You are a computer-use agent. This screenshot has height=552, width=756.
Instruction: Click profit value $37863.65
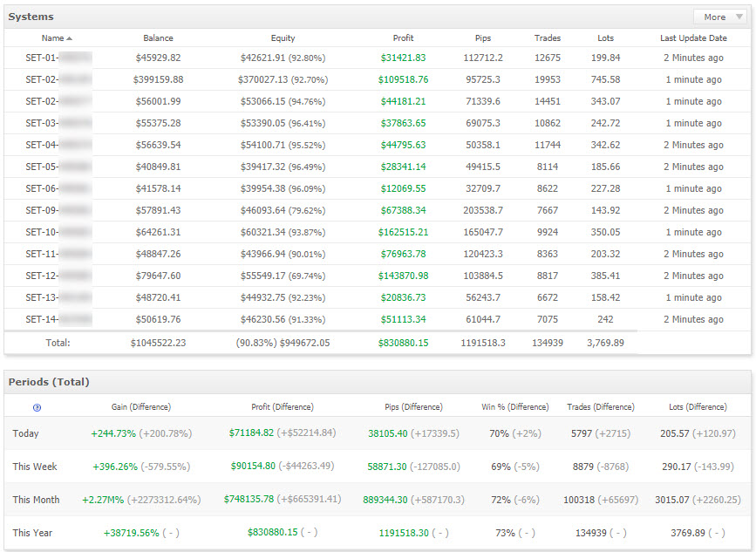click(x=403, y=123)
